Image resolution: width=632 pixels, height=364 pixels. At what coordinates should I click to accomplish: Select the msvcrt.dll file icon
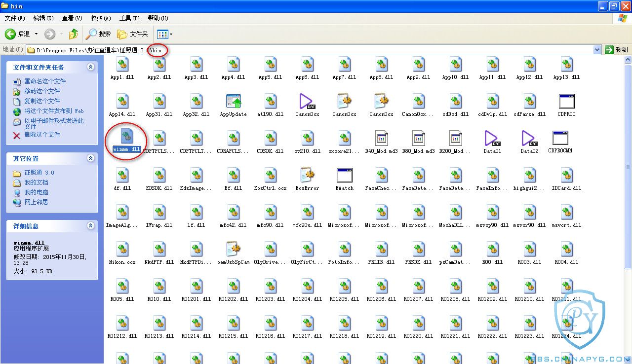567,212
